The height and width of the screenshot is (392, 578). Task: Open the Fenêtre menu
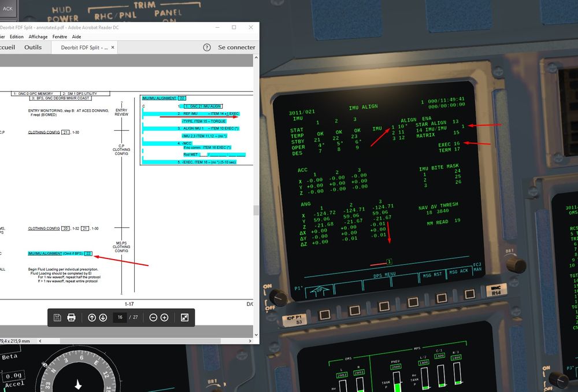pyautogui.click(x=60, y=36)
